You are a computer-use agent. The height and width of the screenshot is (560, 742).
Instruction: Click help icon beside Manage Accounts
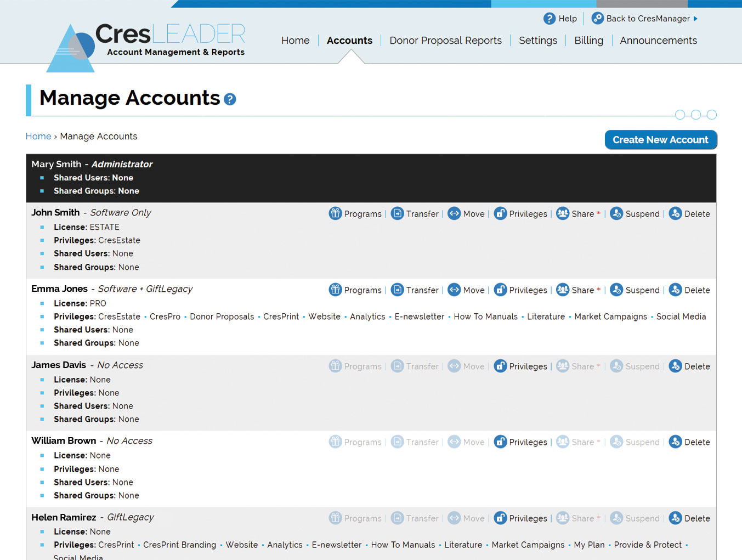(230, 99)
